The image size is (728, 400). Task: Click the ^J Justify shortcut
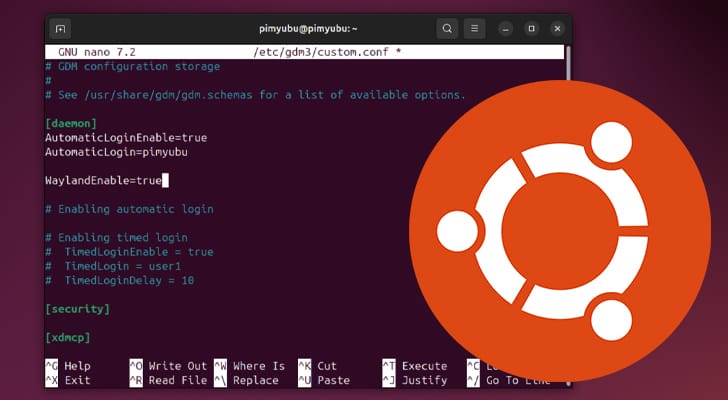coord(415,381)
